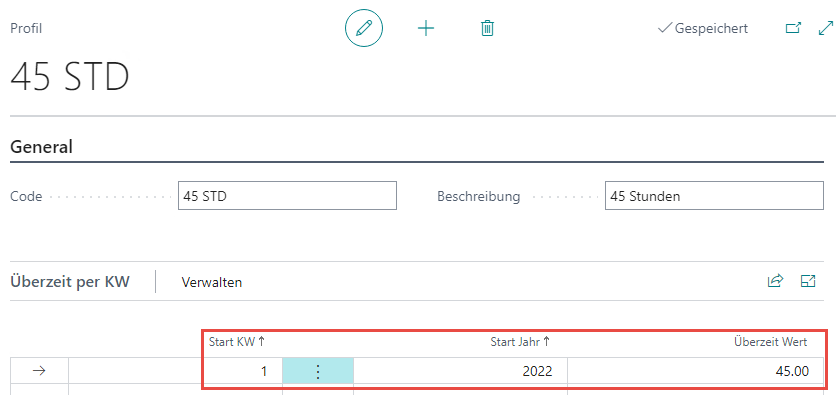The image size is (836, 395).
Task: Sort by Start Jahr column header
Action: pyautogui.click(x=520, y=342)
